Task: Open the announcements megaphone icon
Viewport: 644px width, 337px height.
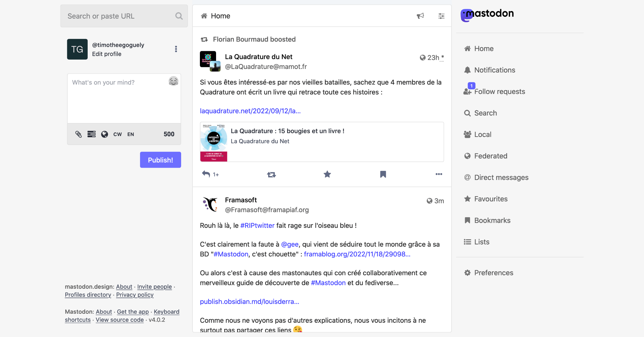Action: click(420, 16)
